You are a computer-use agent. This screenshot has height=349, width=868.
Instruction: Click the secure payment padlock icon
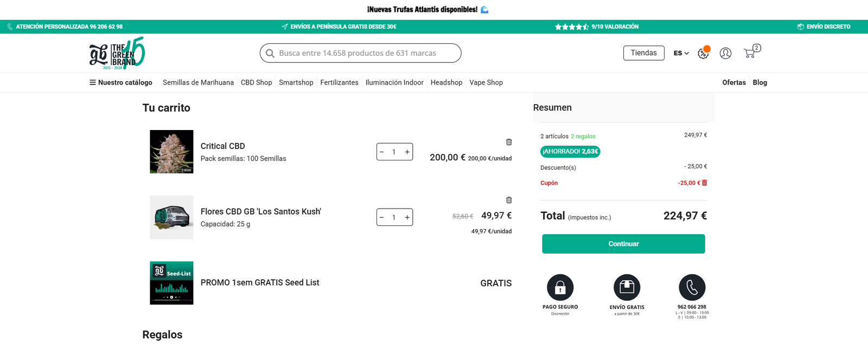560,287
